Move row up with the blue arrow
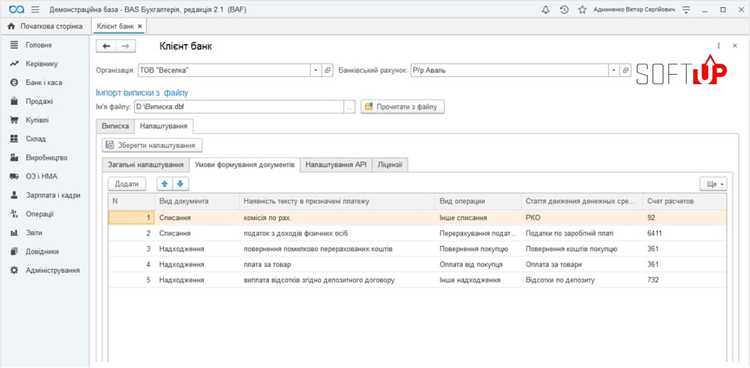This screenshot has width=750, height=368. tap(165, 184)
